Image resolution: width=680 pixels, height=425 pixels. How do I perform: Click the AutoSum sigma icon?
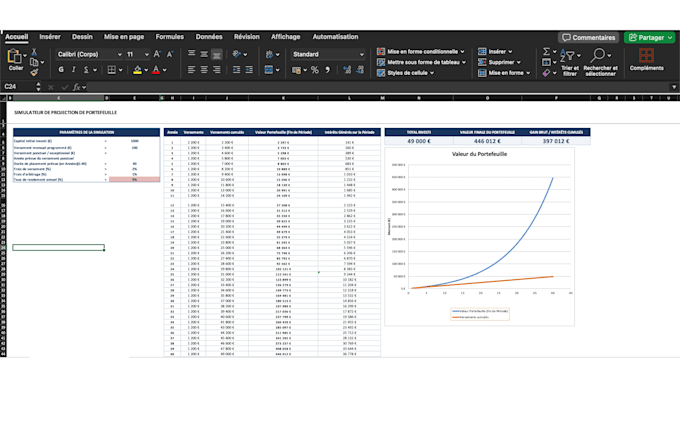pyautogui.click(x=546, y=52)
